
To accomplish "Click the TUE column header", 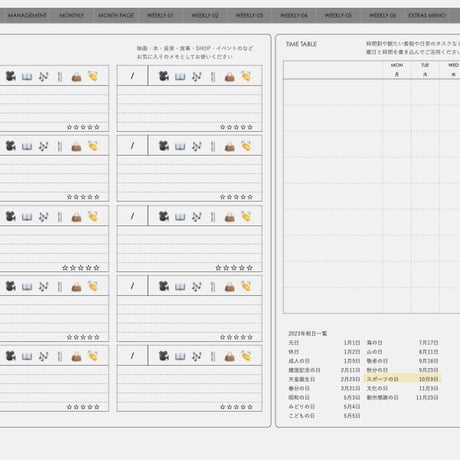I will click(x=425, y=70).
